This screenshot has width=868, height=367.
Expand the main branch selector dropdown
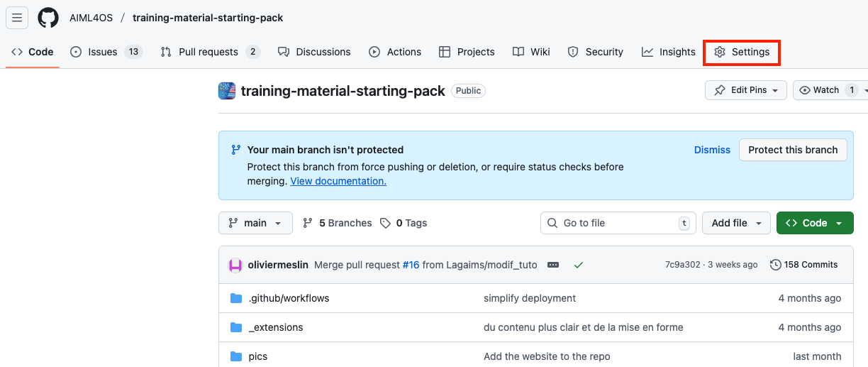tap(255, 223)
